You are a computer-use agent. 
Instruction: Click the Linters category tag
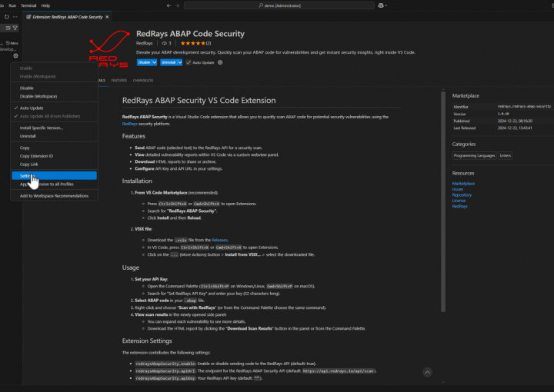pyautogui.click(x=506, y=155)
